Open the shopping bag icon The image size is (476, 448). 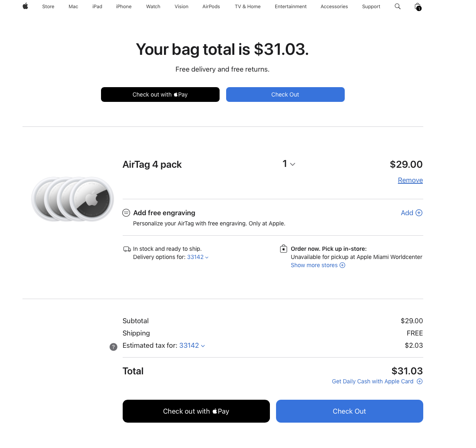point(418,7)
